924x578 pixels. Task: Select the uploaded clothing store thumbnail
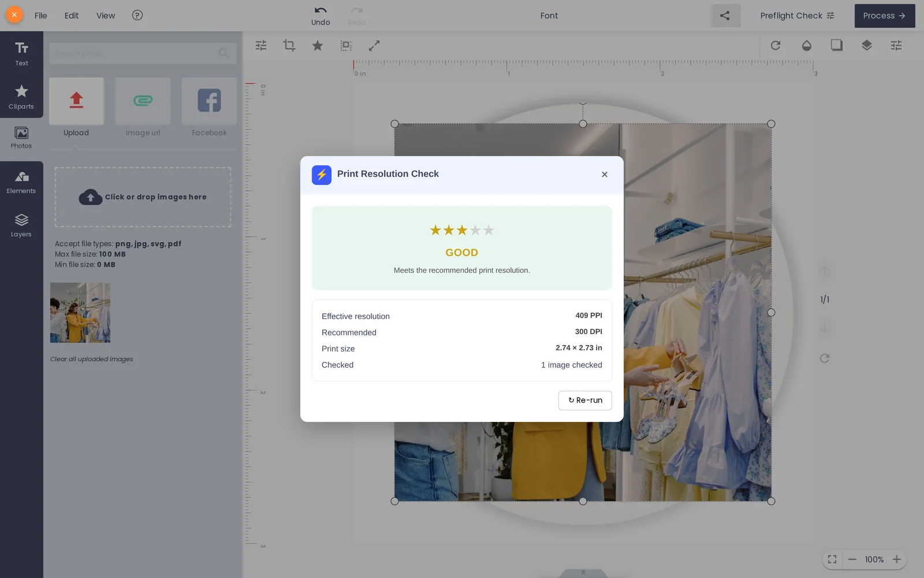pos(80,312)
